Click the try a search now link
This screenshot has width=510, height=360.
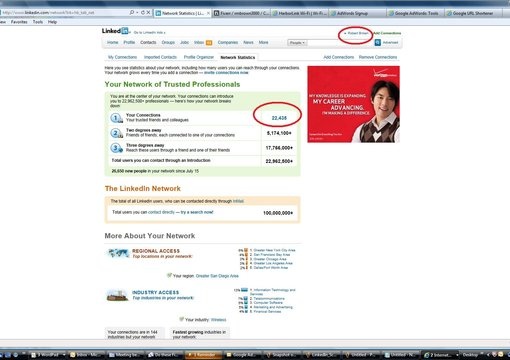click(x=197, y=212)
